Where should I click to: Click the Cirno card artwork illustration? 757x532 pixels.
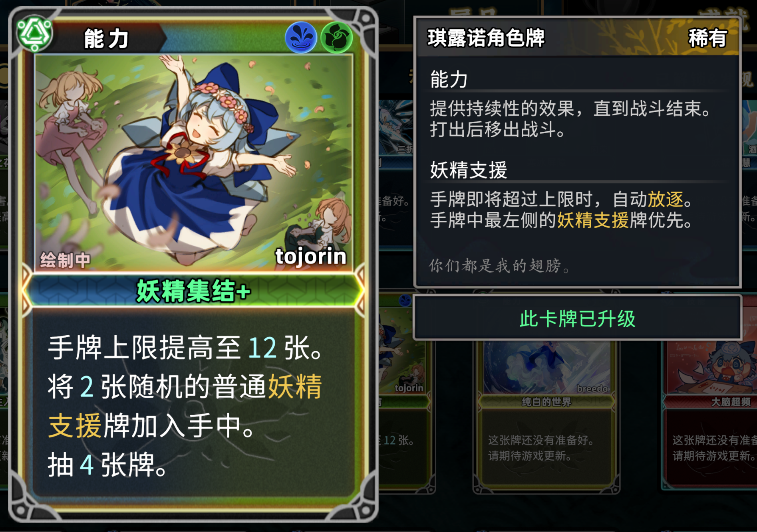coord(193,162)
